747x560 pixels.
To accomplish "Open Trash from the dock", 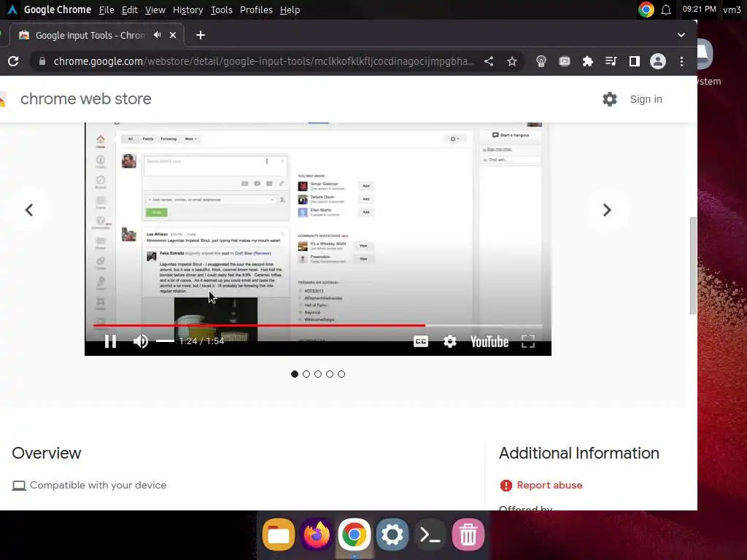I will (x=468, y=534).
